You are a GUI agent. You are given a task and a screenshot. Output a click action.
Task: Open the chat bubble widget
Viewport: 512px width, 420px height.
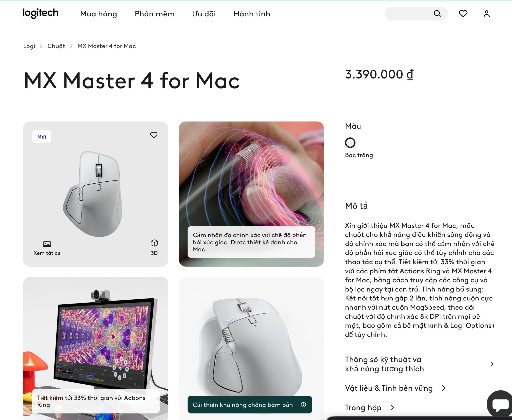tap(500, 404)
